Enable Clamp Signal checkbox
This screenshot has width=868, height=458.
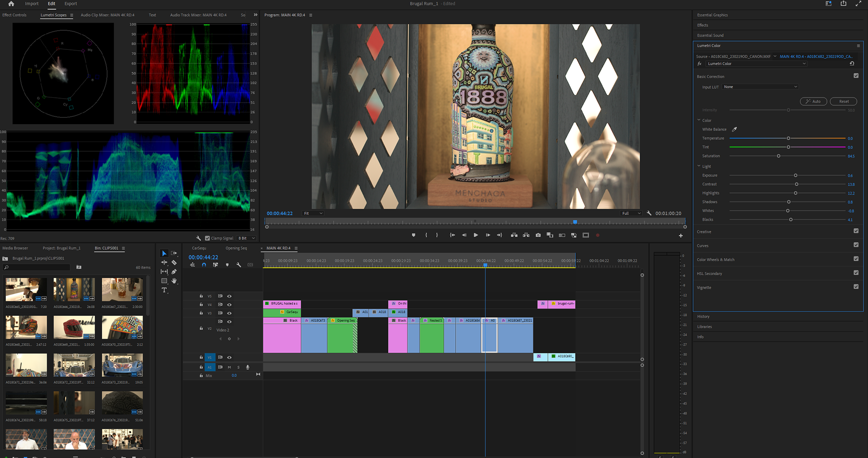coord(208,238)
